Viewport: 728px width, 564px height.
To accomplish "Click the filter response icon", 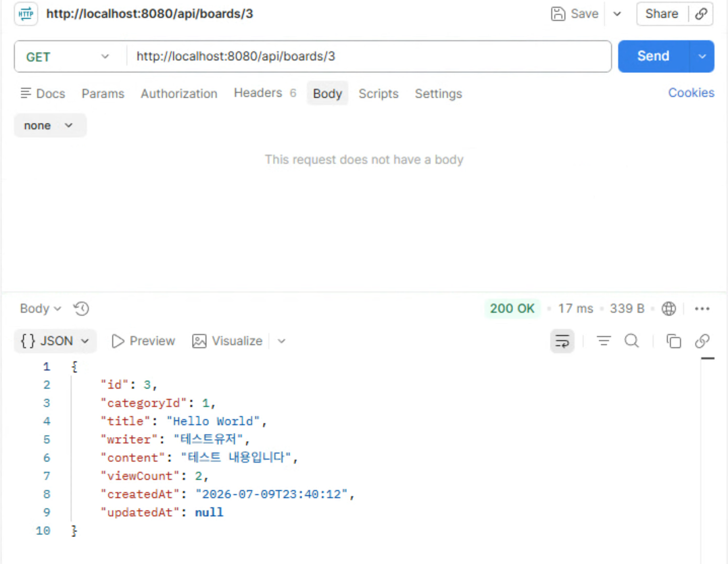I will point(604,341).
